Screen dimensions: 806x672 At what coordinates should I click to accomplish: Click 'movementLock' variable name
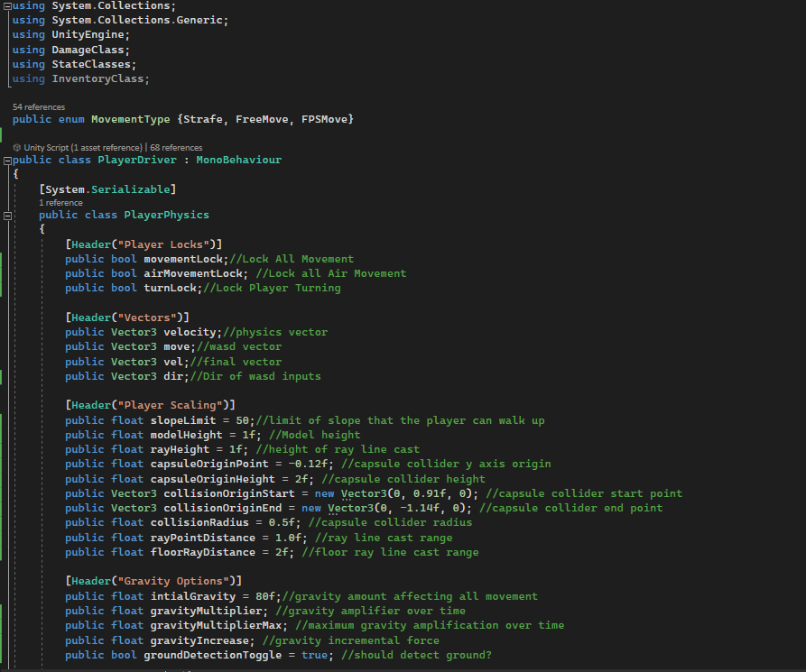coord(183,259)
